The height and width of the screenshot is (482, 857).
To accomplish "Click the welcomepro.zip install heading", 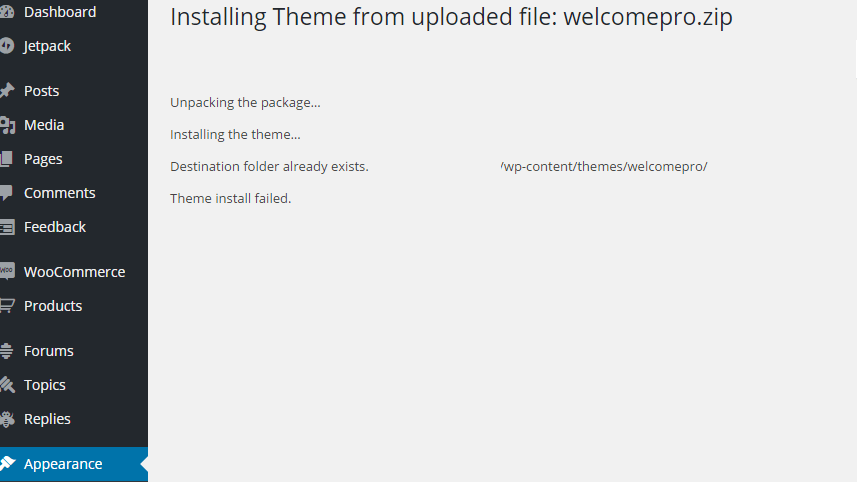I will point(451,17).
